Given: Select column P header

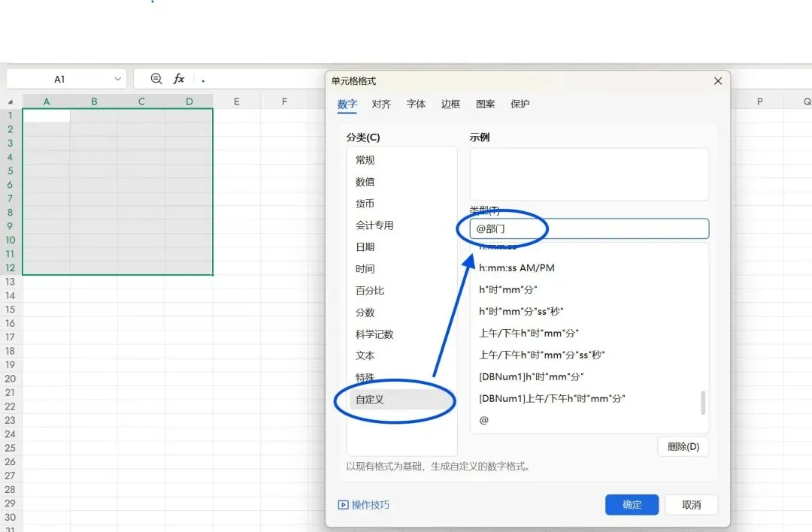Looking at the screenshot, I should click(759, 101).
